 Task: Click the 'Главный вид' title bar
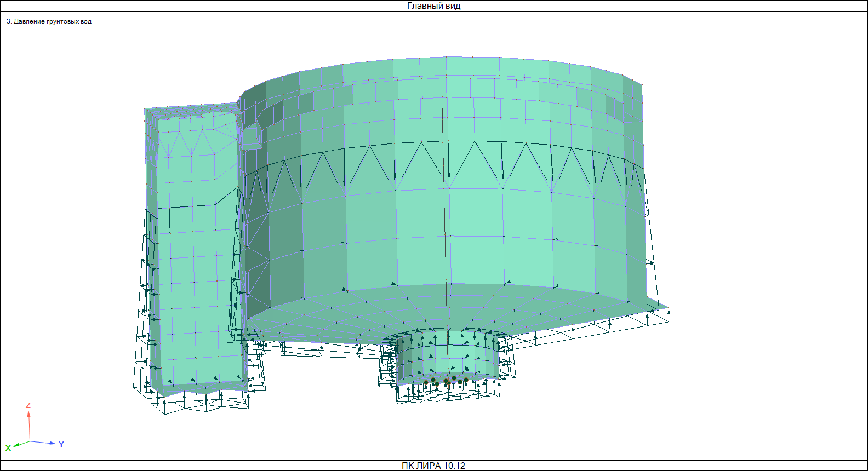tap(434, 6)
